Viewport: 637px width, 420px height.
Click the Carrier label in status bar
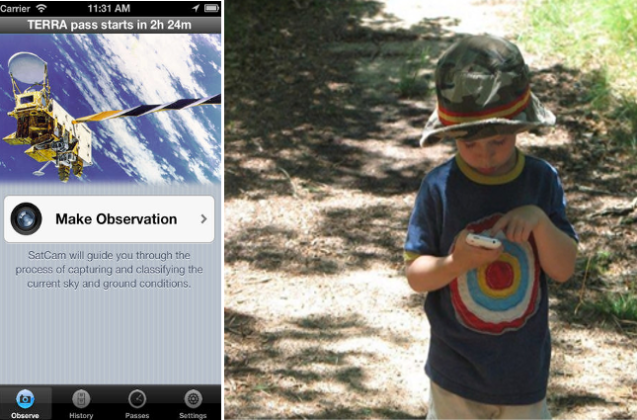coord(15,8)
